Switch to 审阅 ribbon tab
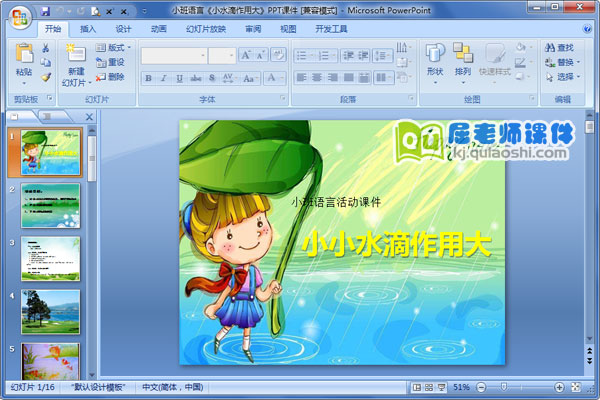The width and height of the screenshot is (600, 400). point(253,29)
